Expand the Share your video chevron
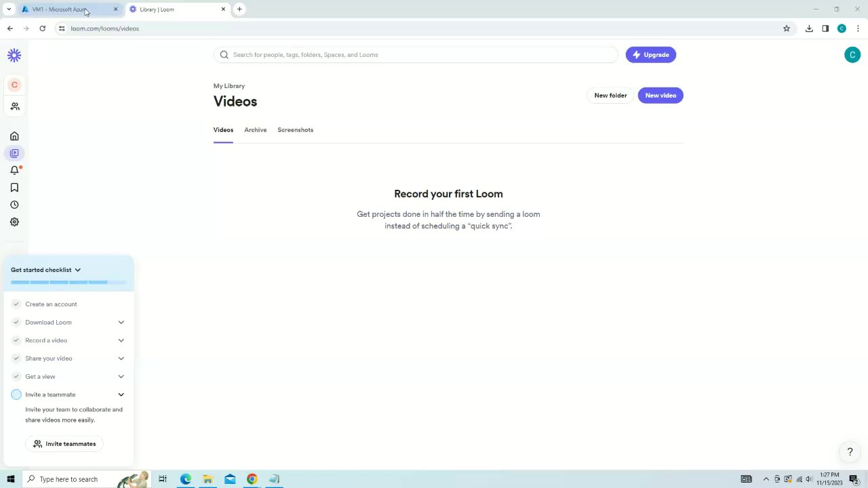 pyautogui.click(x=121, y=359)
